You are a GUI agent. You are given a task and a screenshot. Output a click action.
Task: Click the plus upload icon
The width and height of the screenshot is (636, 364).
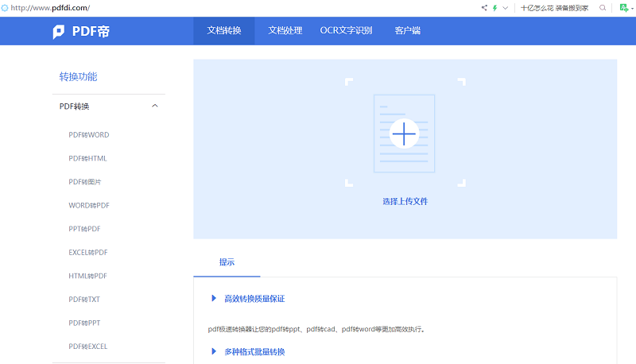[404, 134]
